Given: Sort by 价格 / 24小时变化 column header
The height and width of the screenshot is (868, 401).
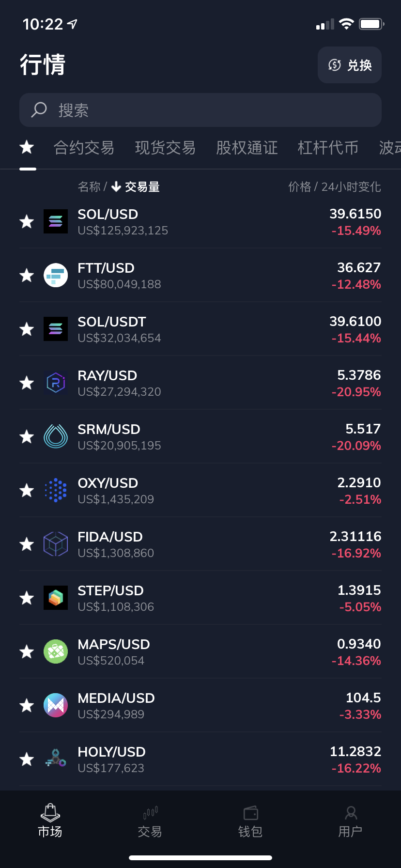Looking at the screenshot, I should click(x=335, y=186).
